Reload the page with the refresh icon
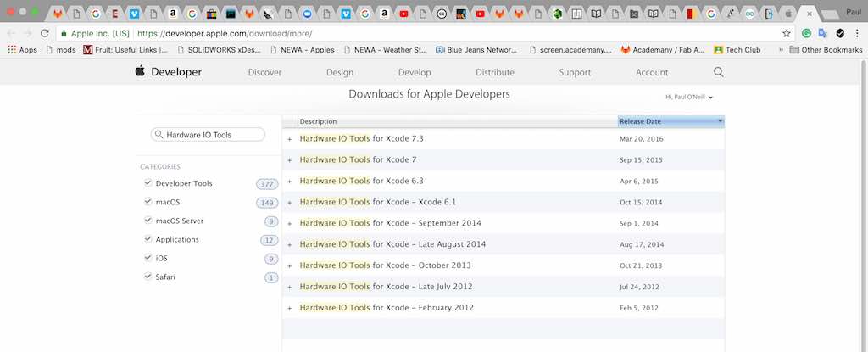This screenshot has width=868, height=352. click(45, 33)
